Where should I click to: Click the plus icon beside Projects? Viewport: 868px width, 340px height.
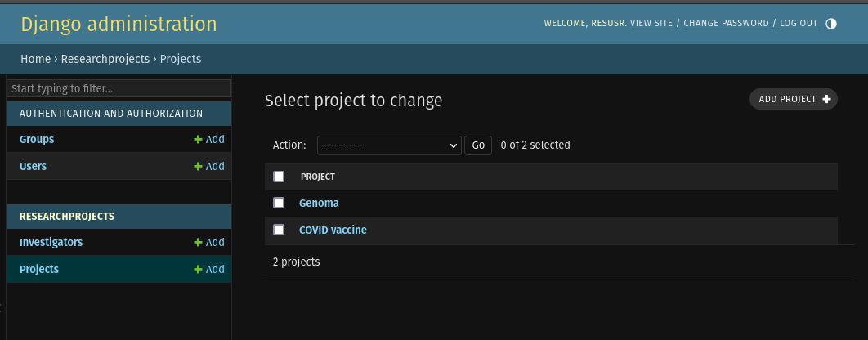coord(198,269)
